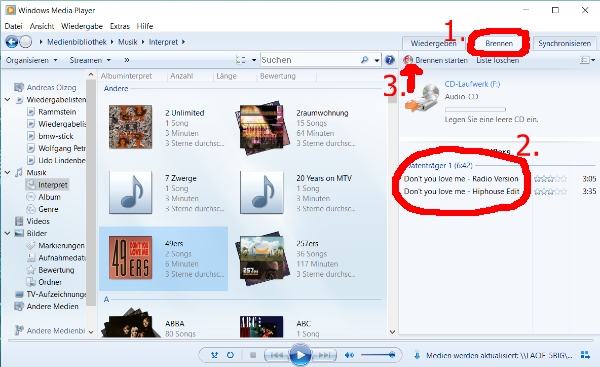Skip to previous track
Viewport: 600px width, 367px height.
(x=276, y=355)
